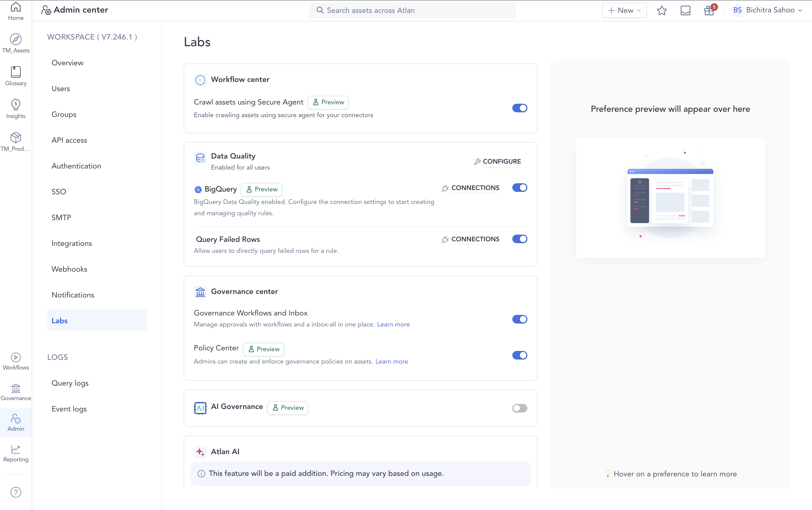Viewport: 812px width, 510px height.
Task: Open the Insights panel from the sidebar
Action: tap(16, 108)
